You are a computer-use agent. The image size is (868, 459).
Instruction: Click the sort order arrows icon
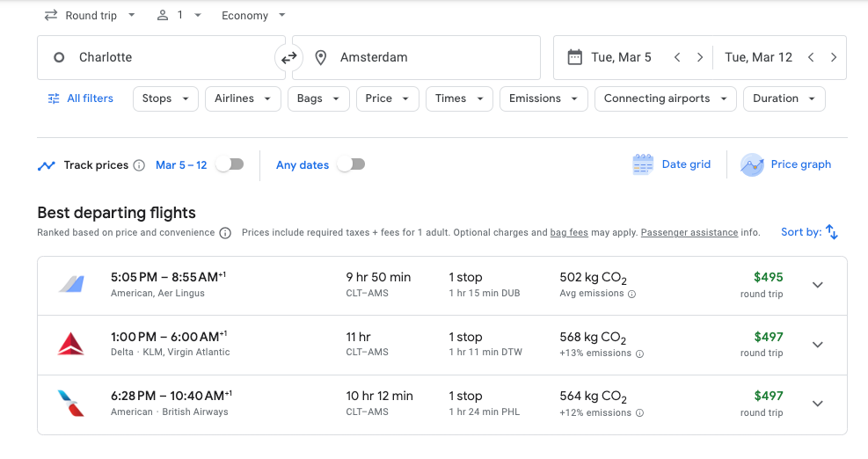coord(832,232)
